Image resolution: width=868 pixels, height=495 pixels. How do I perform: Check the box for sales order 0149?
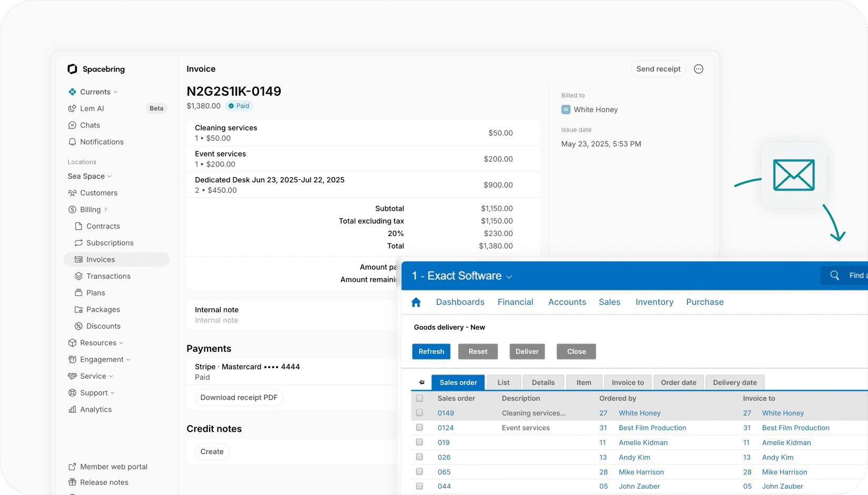pos(420,413)
